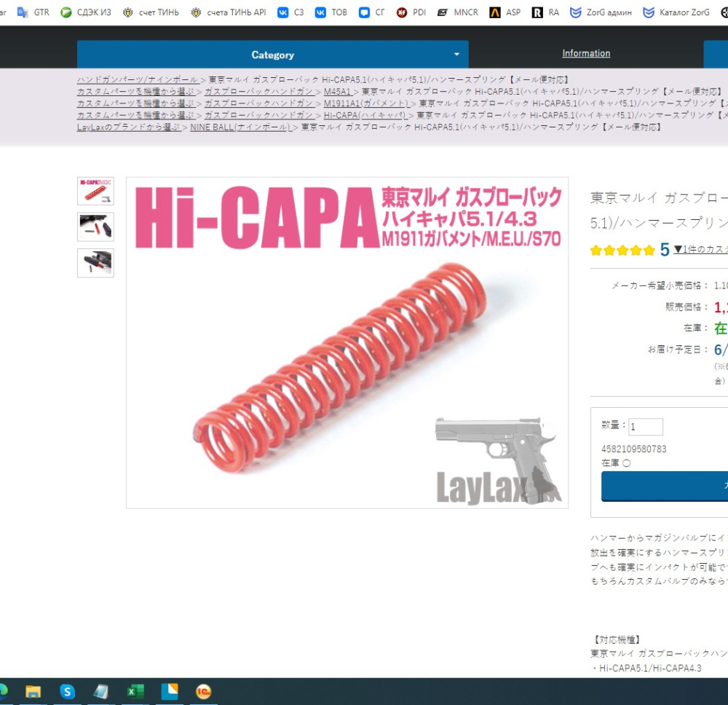Click カスタムパーツを機種から選ぶ link in M45A1 row

point(136,92)
